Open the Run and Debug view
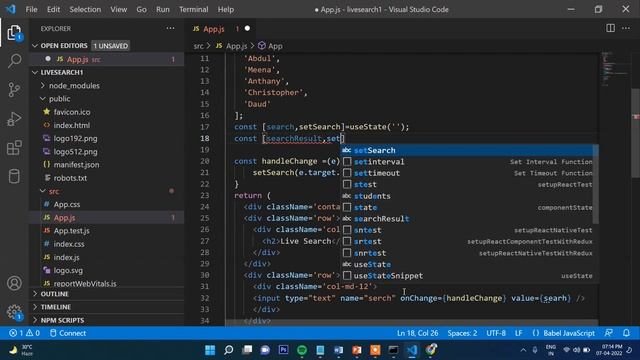The height and width of the screenshot is (360, 640). (x=14, y=119)
